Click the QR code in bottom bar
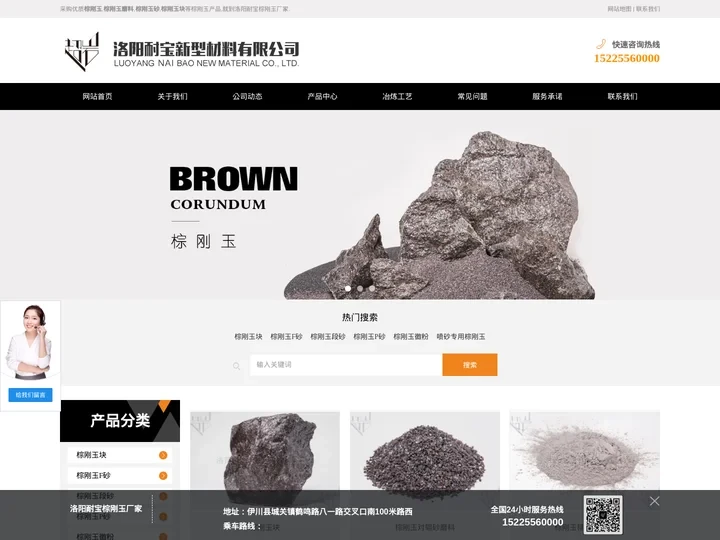Viewport: 720px width, 540px height. [603, 514]
